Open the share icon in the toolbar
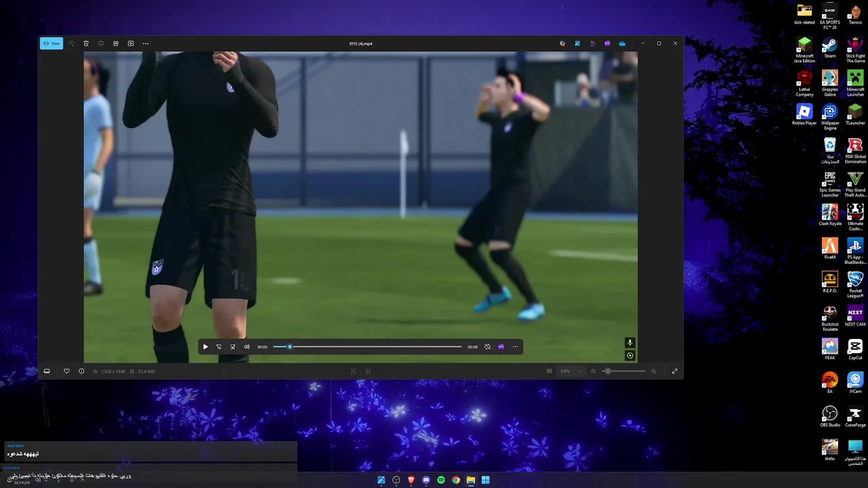This screenshot has height=488, width=868. click(x=116, y=43)
